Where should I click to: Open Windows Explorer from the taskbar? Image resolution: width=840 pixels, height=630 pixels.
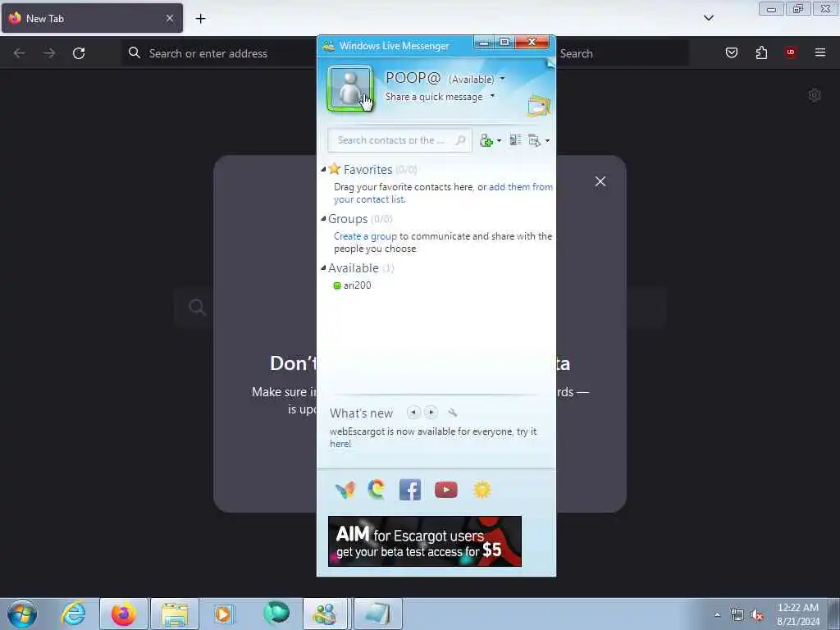175,614
